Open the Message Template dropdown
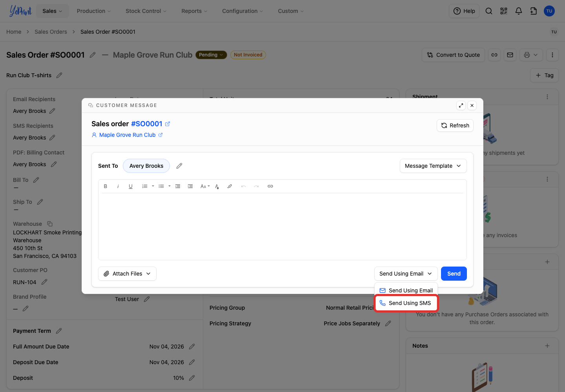This screenshot has height=392, width=565. [x=433, y=166]
